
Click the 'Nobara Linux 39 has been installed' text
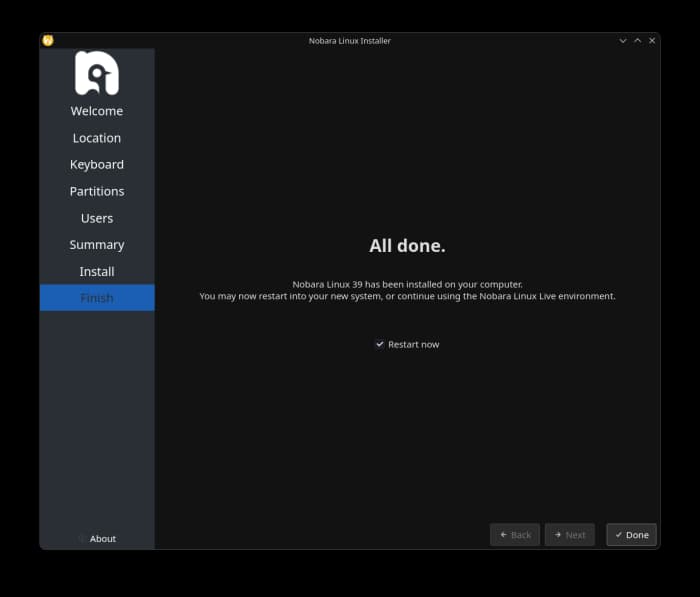point(407,284)
